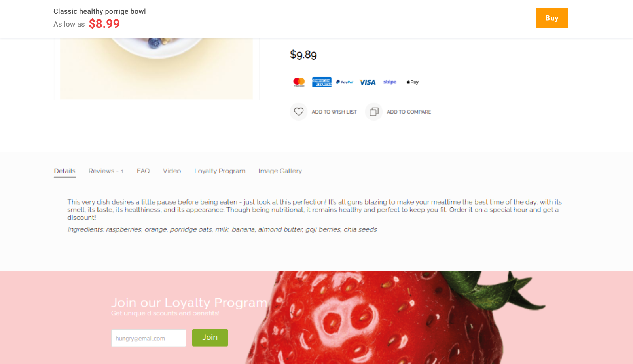Switch to the Reviews - 1 tab

click(106, 171)
